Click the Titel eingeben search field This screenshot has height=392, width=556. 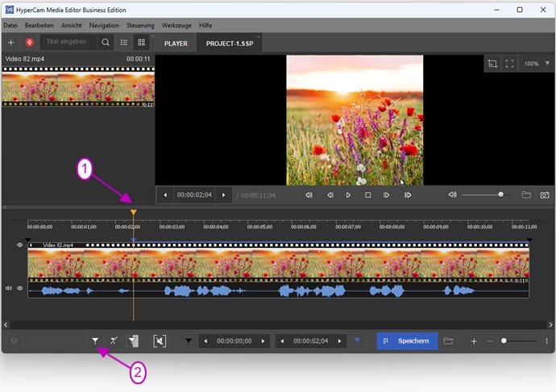coord(68,42)
